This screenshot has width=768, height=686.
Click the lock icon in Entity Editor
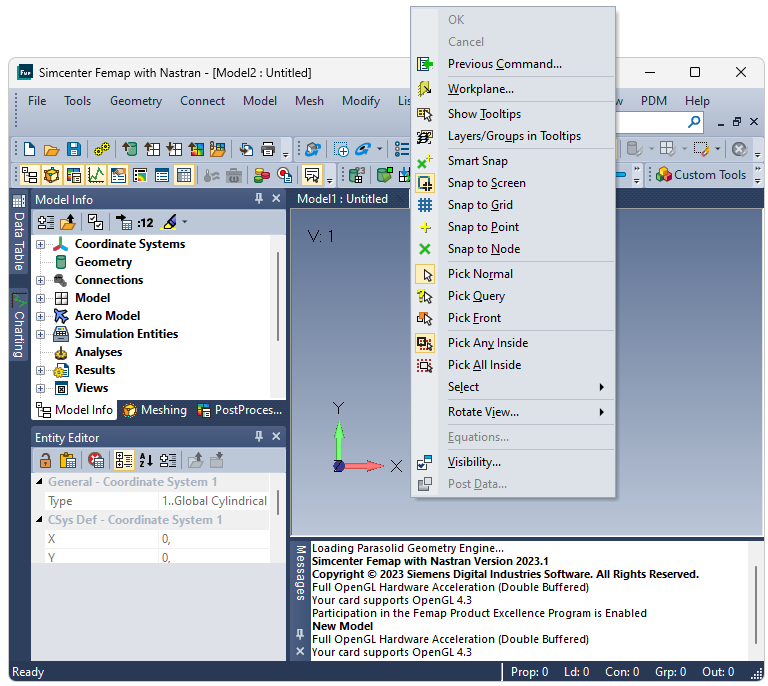(45, 460)
